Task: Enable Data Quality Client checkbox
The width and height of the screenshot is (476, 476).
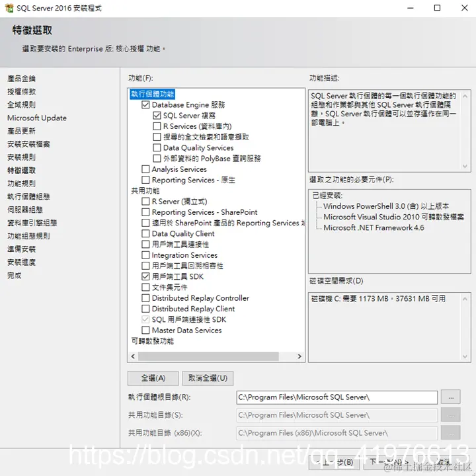Action: pyautogui.click(x=145, y=233)
